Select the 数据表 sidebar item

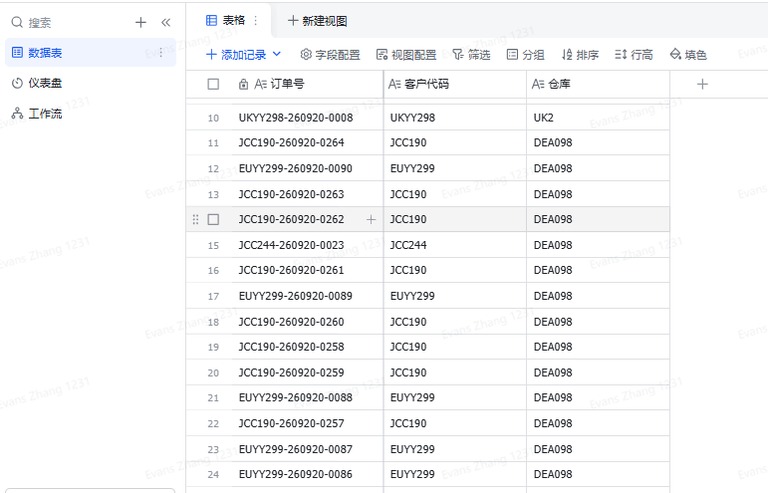90,52
